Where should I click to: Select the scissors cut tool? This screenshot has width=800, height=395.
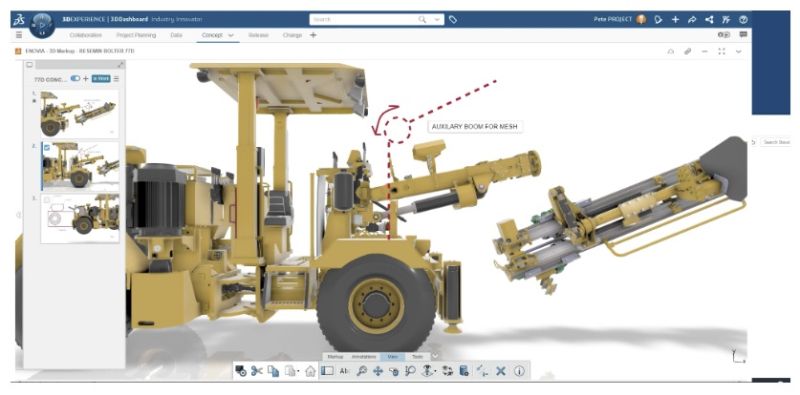[x=256, y=371]
